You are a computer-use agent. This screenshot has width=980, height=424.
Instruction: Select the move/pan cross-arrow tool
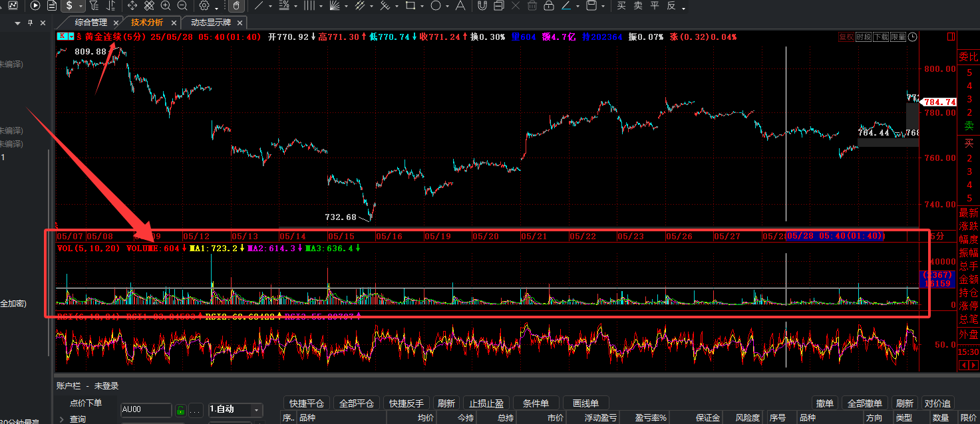point(132,5)
